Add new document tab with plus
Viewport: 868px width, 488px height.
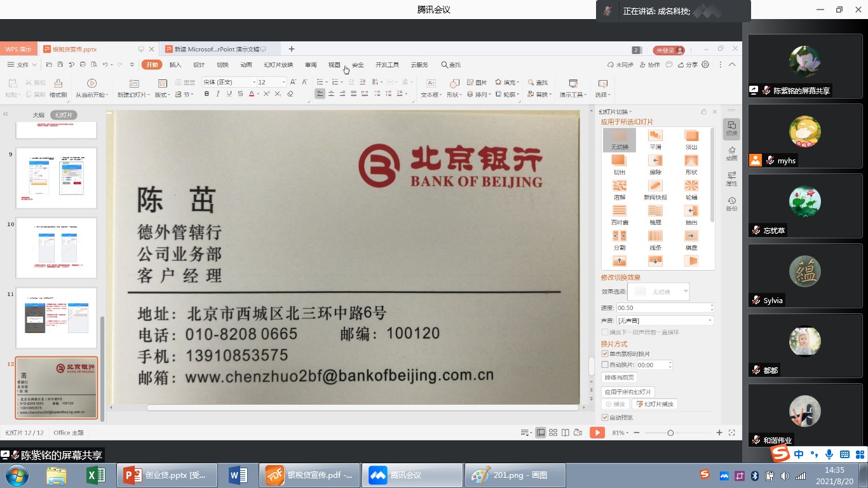pyautogui.click(x=292, y=49)
